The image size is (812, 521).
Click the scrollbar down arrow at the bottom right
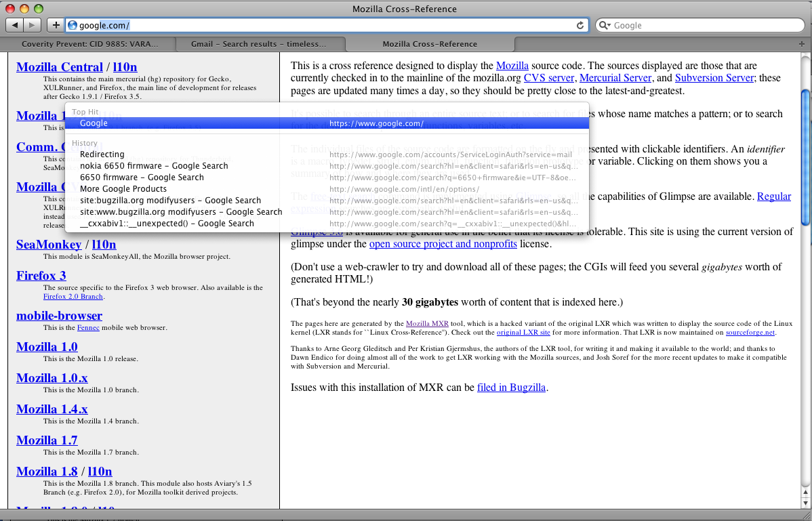click(805, 503)
